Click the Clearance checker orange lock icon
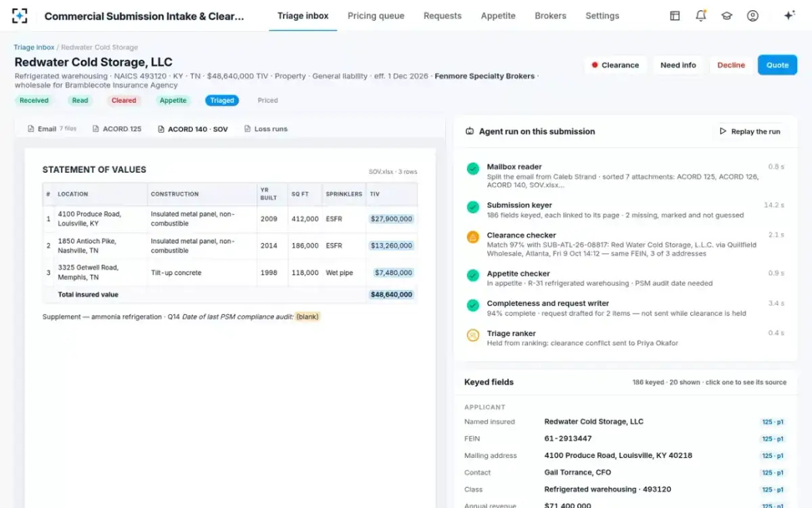812x508 pixels. [x=473, y=237]
